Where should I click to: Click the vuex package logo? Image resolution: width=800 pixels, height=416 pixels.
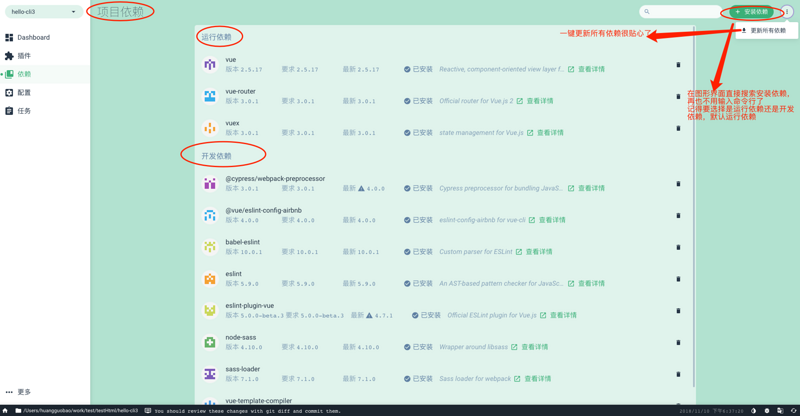(210, 128)
